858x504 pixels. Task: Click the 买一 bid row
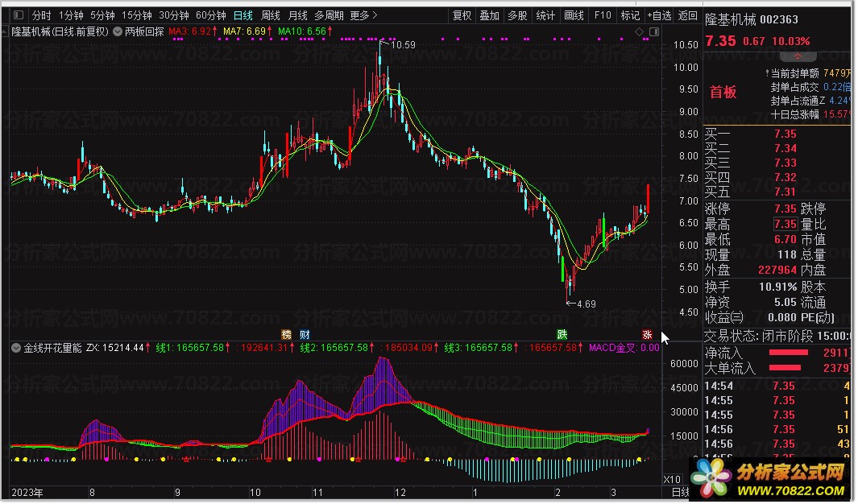778,134
